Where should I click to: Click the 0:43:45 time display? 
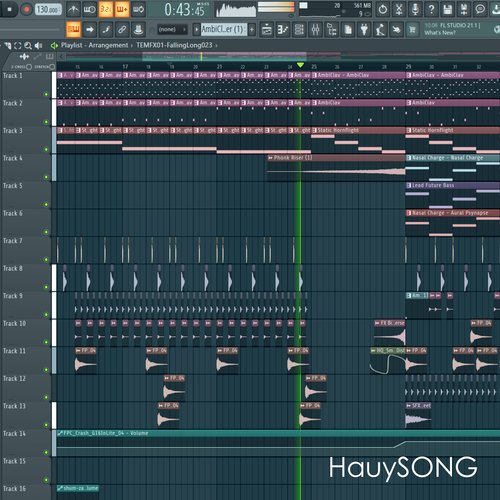click(x=184, y=10)
